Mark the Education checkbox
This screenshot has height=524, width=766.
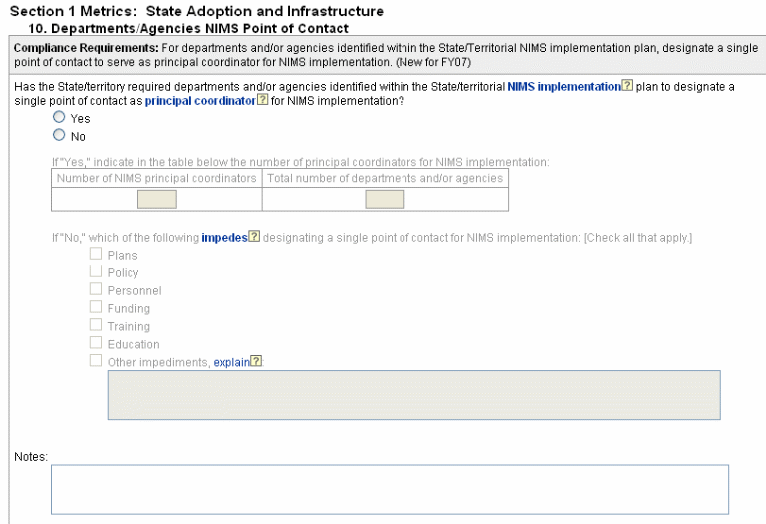pos(96,344)
